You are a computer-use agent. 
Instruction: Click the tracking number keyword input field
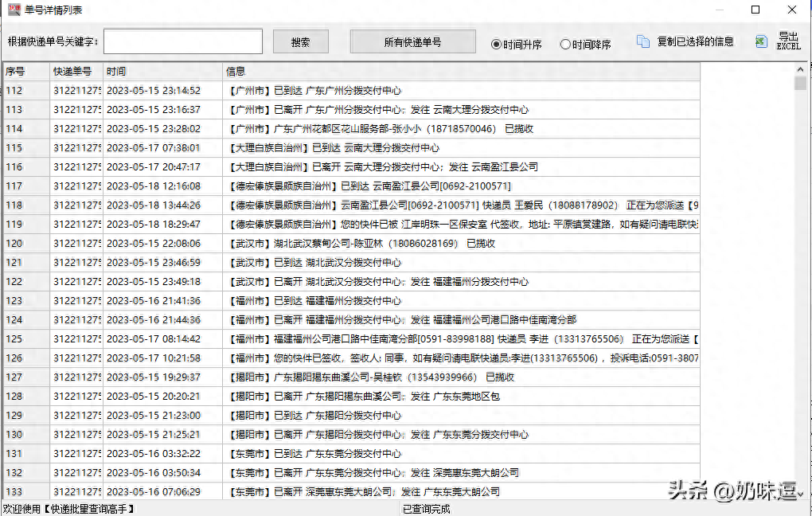pyautogui.click(x=183, y=41)
